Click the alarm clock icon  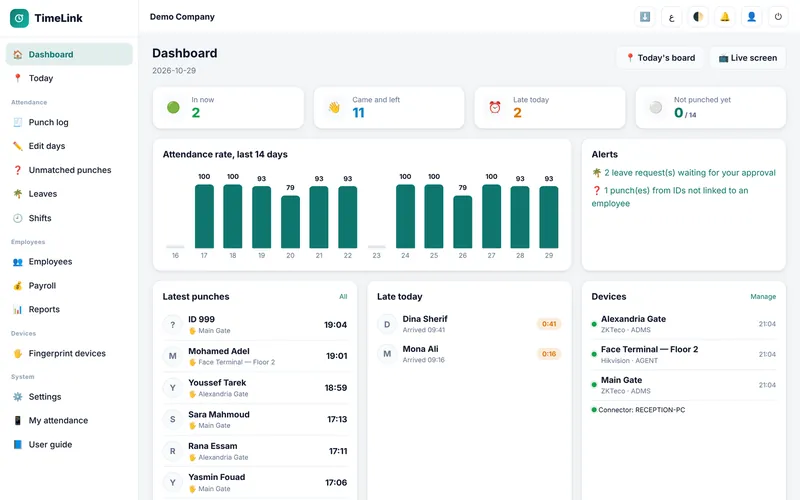tap(495, 107)
